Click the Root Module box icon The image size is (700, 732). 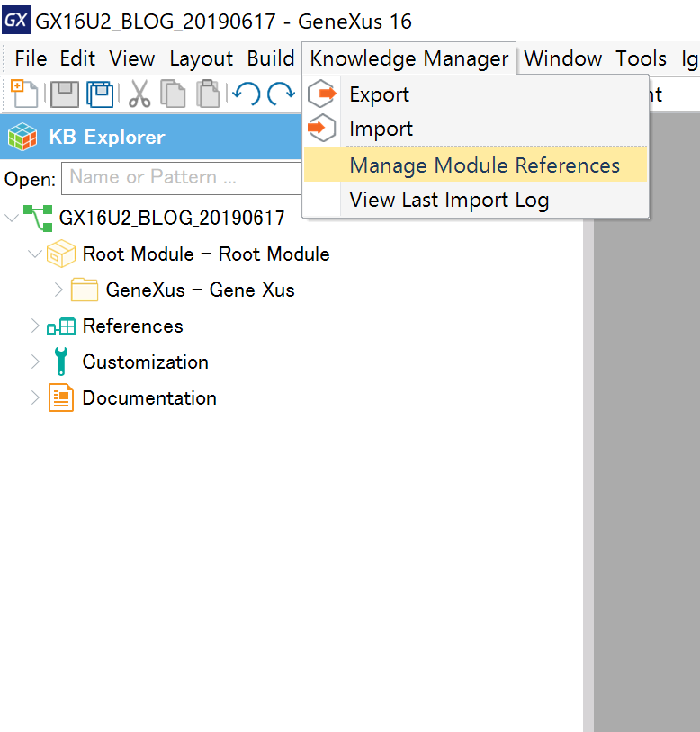[x=61, y=254]
